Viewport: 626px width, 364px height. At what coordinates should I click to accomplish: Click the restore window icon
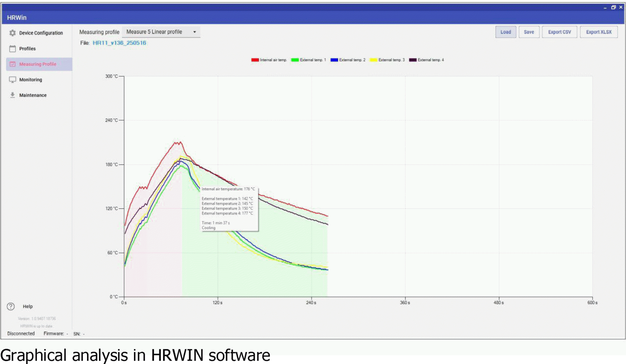coord(613,7)
